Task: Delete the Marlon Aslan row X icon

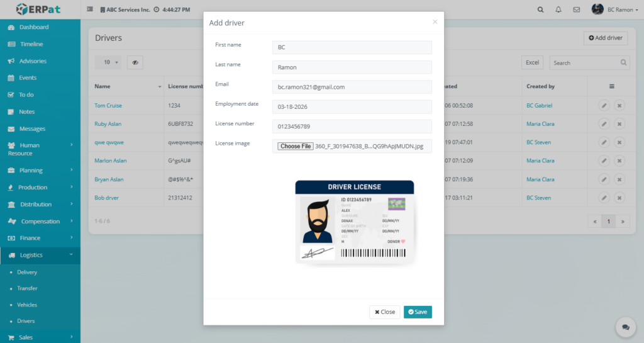Action: pyautogui.click(x=619, y=160)
